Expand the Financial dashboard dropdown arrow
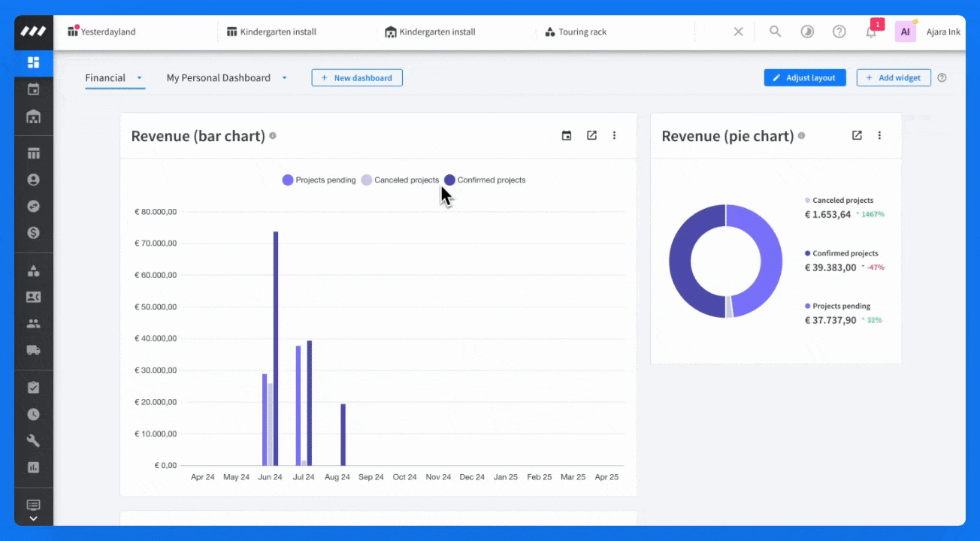 click(139, 77)
